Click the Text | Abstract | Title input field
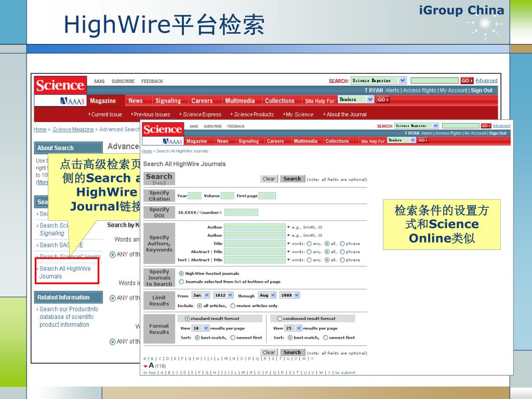 click(x=255, y=260)
